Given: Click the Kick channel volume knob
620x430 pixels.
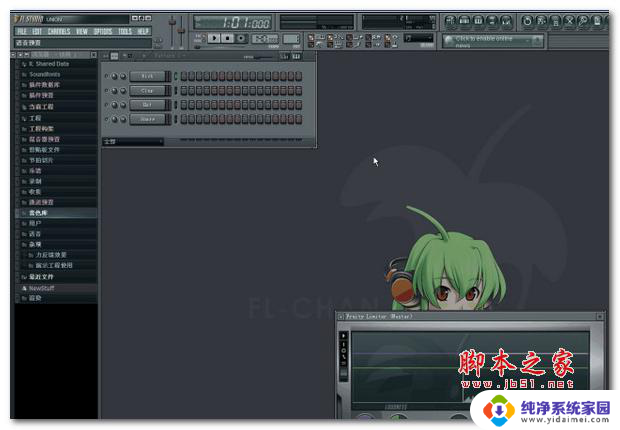Looking at the screenshot, I should [123, 76].
